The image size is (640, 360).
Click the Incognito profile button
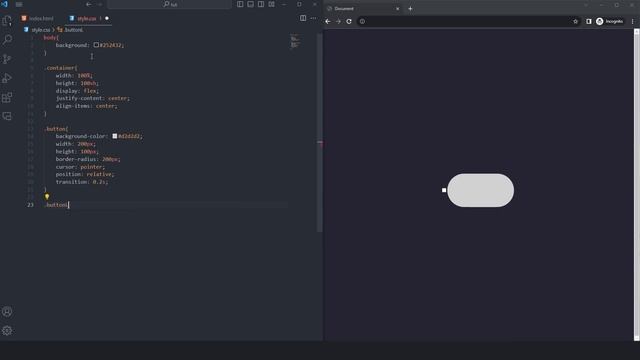(x=609, y=21)
